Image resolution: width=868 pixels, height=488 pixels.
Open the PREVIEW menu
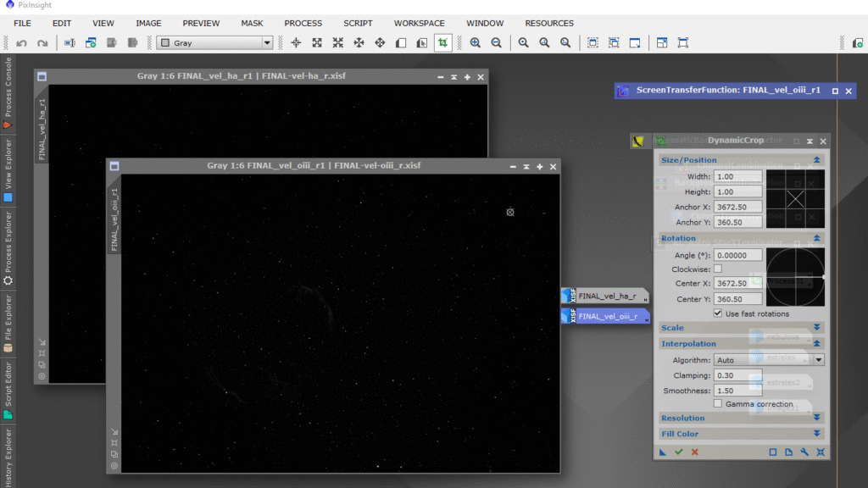point(201,23)
